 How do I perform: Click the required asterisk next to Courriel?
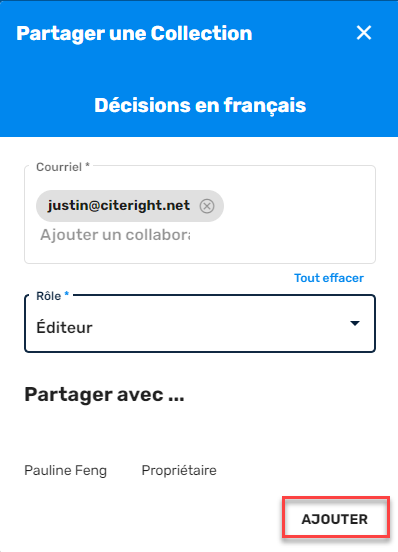pos(88,165)
